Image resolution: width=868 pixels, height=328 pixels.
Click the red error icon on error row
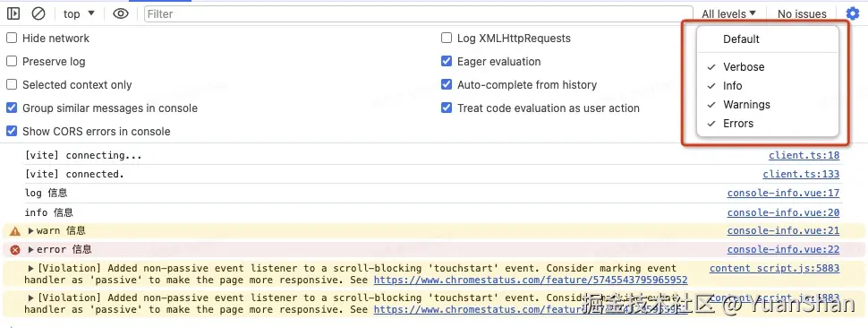pos(15,250)
